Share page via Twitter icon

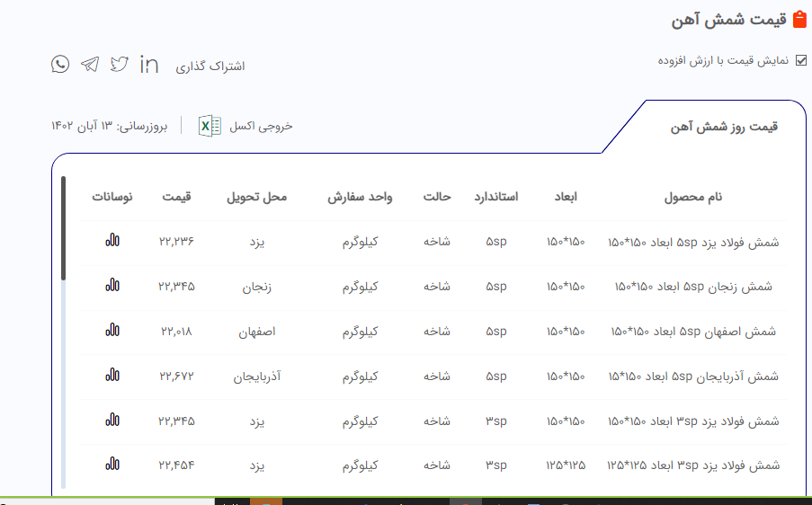120,65
